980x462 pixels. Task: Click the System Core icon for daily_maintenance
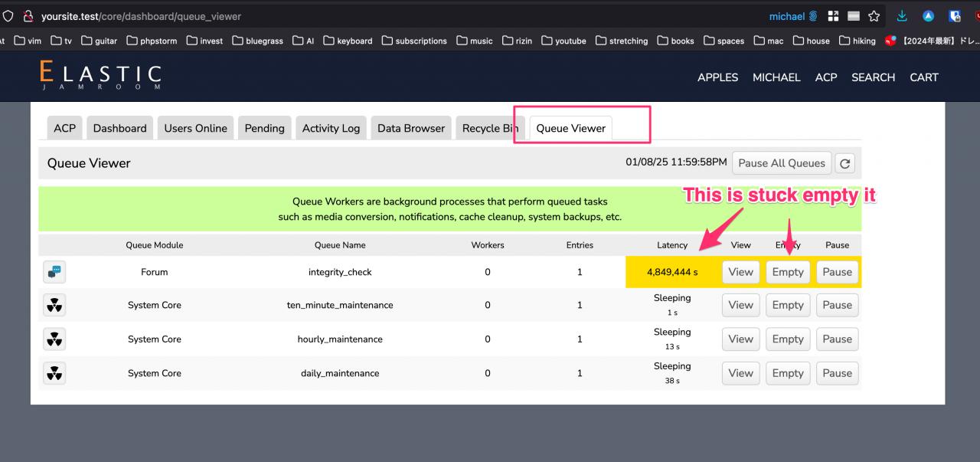(54, 373)
